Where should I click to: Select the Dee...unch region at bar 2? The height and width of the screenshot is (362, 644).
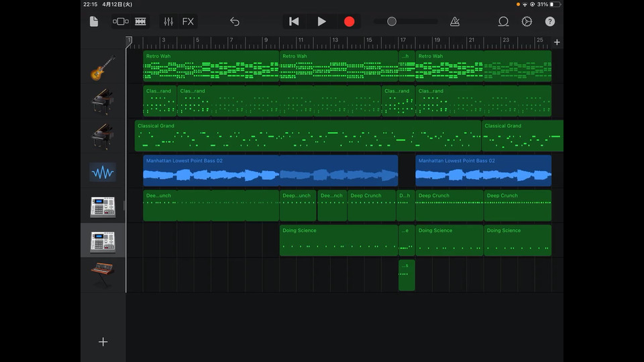(211, 206)
